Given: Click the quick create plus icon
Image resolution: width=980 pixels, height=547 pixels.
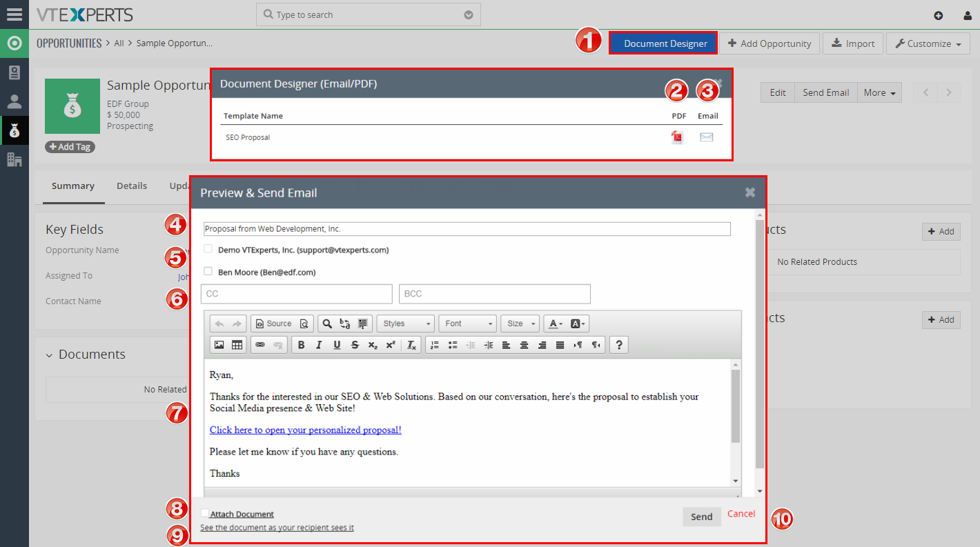Looking at the screenshot, I should click(x=938, y=15).
